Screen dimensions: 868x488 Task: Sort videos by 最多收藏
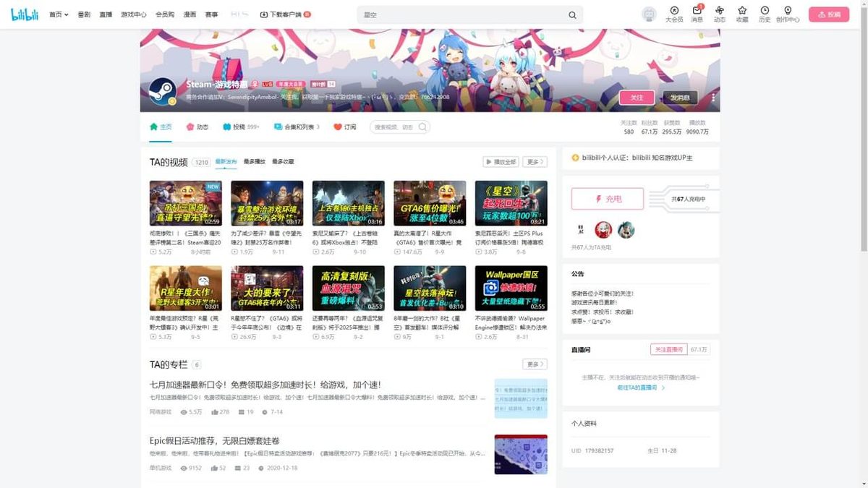tap(283, 162)
